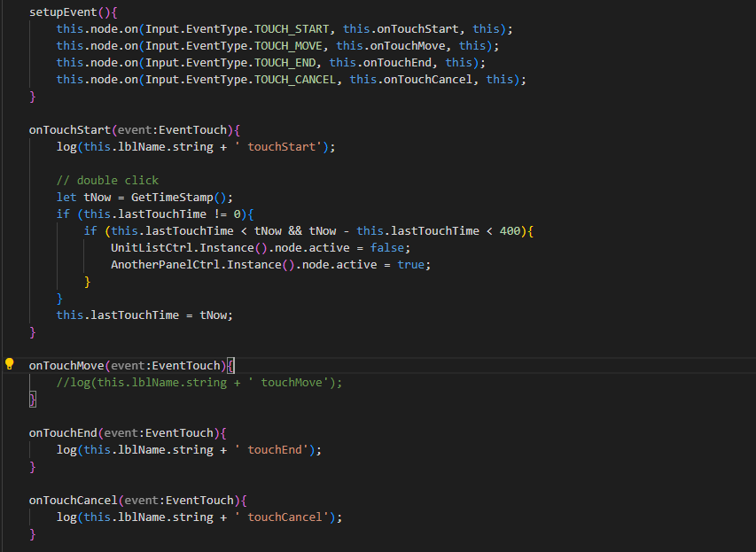Click the TOUCH_MOVE constant
The width and height of the screenshot is (756, 552).
288,46
